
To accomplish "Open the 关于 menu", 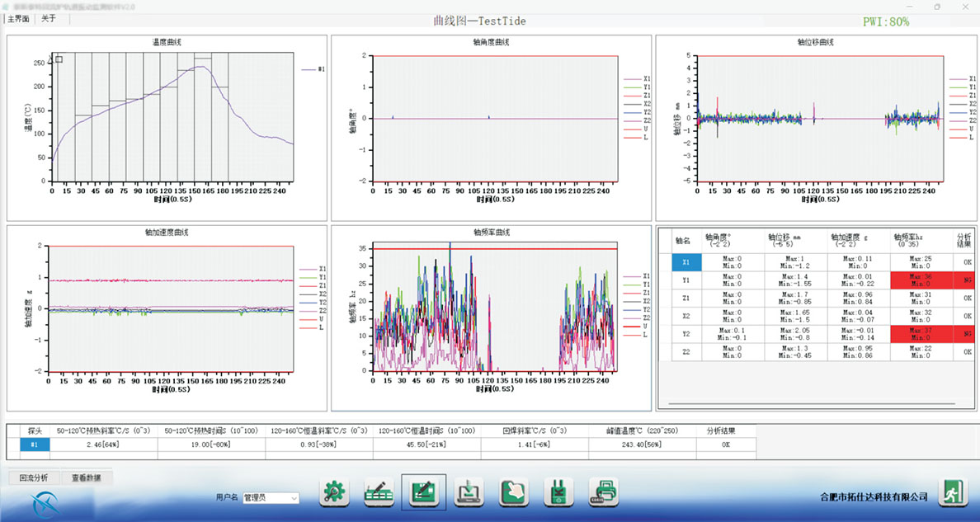I will coord(49,19).
